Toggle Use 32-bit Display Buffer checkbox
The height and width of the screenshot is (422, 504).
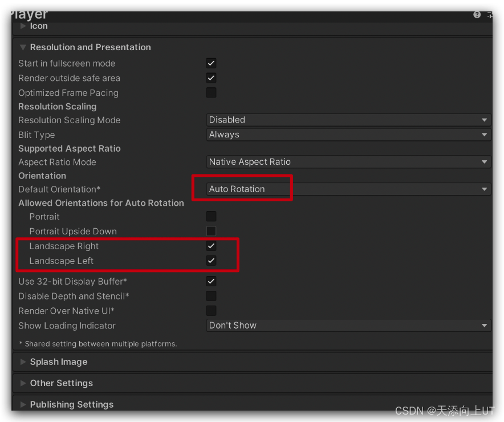click(211, 282)
